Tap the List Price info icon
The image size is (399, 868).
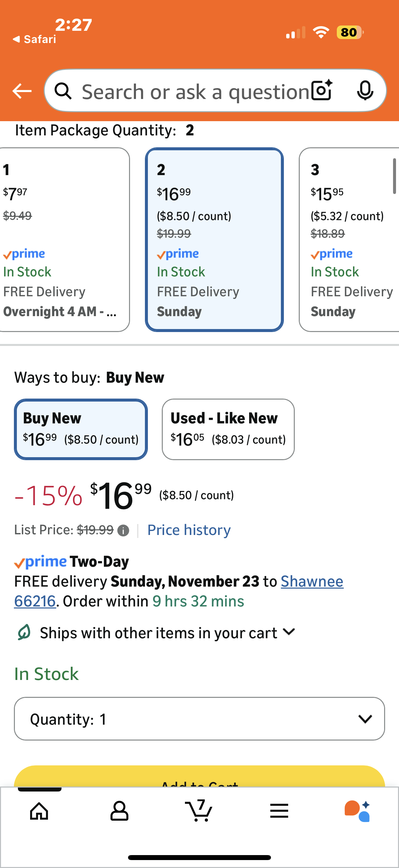click(x=123, y=531)
